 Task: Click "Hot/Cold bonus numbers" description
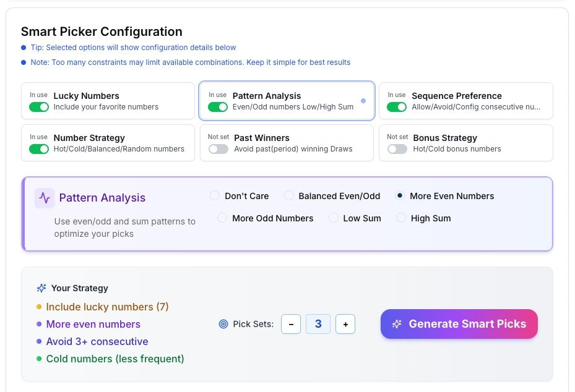tap(457, 149)
